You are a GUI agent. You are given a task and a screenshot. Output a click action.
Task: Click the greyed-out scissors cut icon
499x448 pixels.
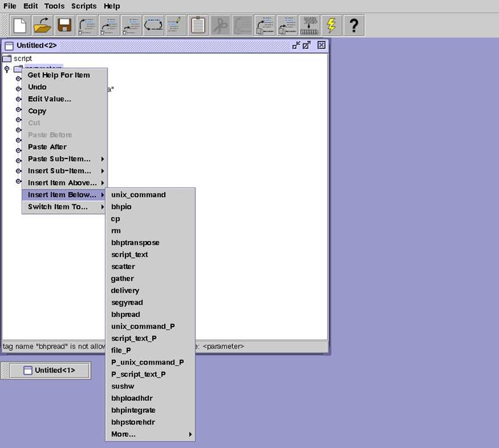(220, 25)
